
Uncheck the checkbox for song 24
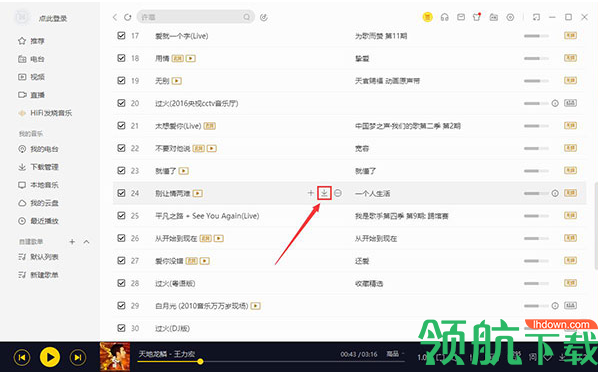[x=121, y=193]
